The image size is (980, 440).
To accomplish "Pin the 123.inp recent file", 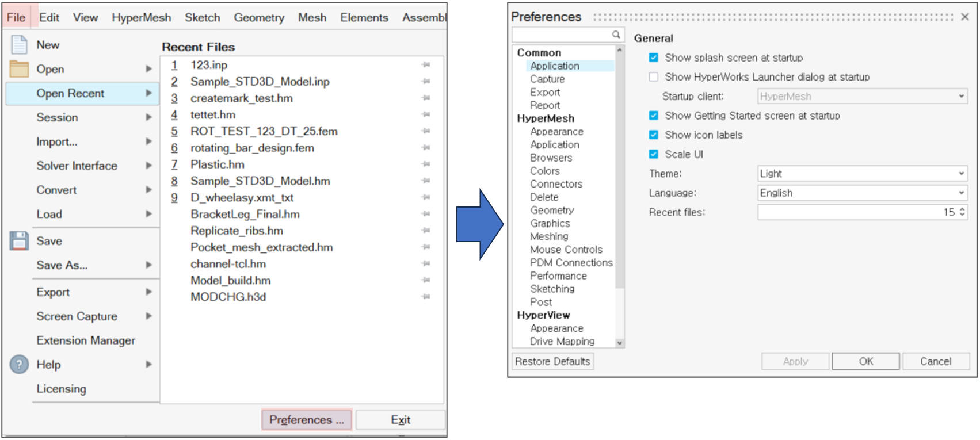I will (426, 65).
